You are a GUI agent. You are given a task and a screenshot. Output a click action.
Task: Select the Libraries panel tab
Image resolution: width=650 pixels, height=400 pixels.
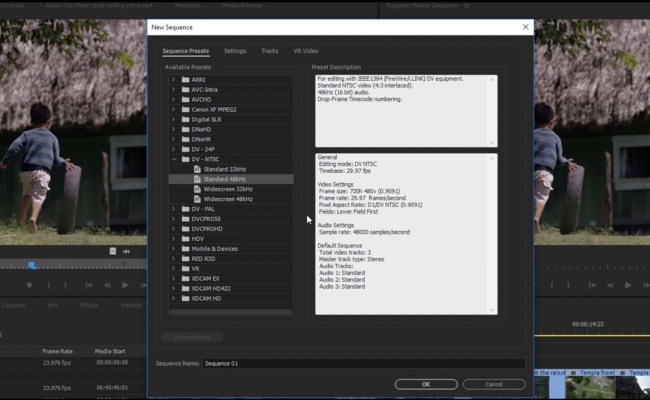[x=13, y=305]
